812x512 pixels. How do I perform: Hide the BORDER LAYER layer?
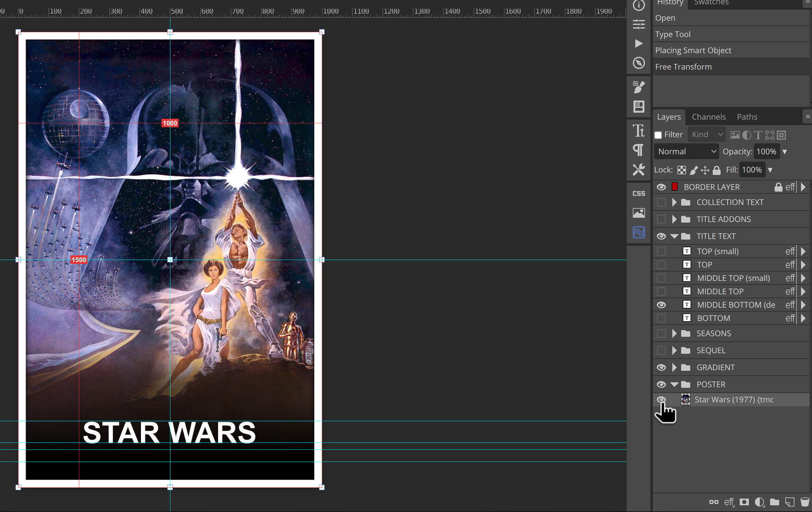click(661, 187)
